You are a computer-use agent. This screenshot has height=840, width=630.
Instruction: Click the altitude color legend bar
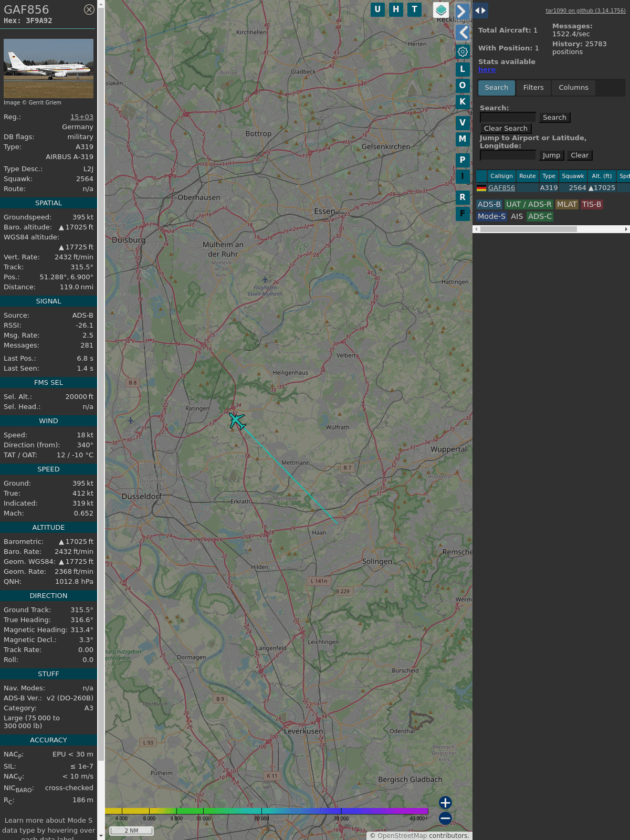(267, 811)
